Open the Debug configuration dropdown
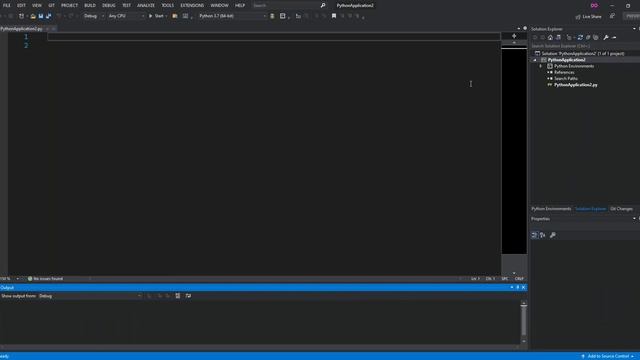This screenshot has width=640, height=360. 94,16
